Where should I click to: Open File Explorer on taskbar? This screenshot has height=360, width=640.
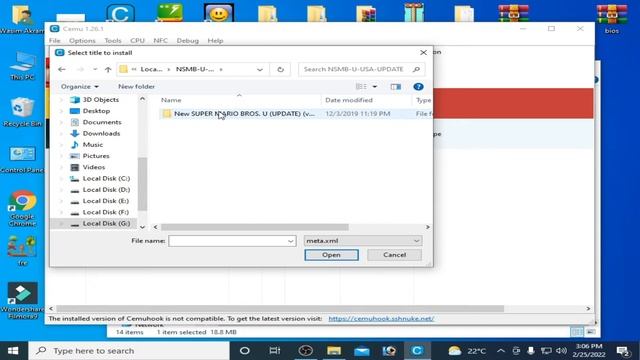click(x=334, y=351)
